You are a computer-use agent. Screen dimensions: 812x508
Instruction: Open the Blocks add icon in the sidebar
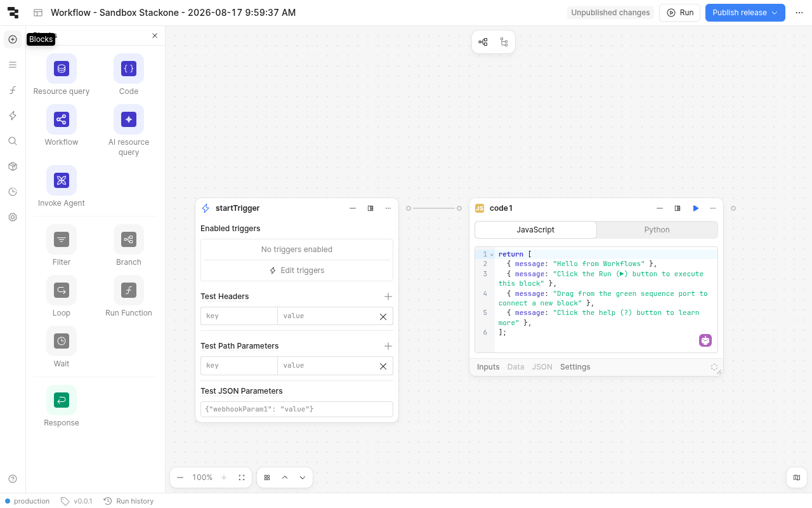13,39
